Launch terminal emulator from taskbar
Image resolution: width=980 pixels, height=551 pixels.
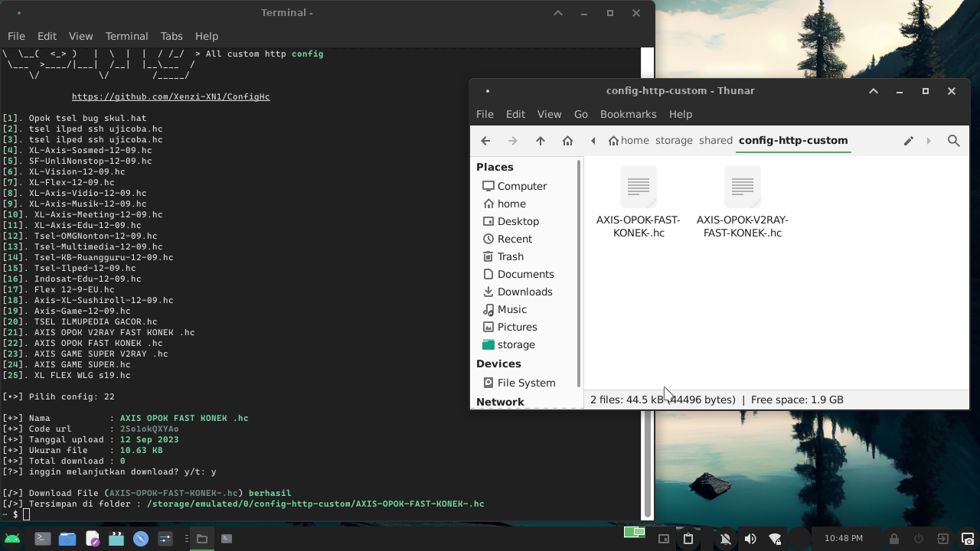pos(43,539)
